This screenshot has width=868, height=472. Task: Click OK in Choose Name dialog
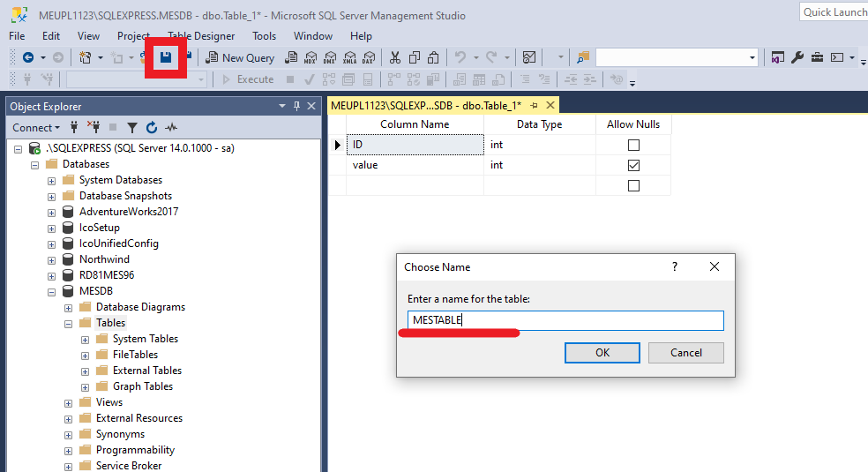coord(602,353)
